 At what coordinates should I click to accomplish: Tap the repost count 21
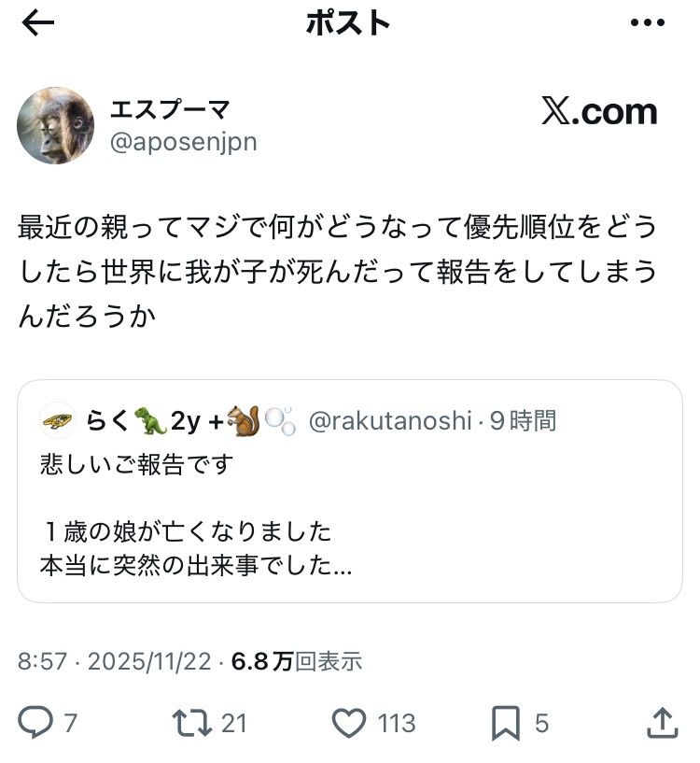click(x=234, y=723)
